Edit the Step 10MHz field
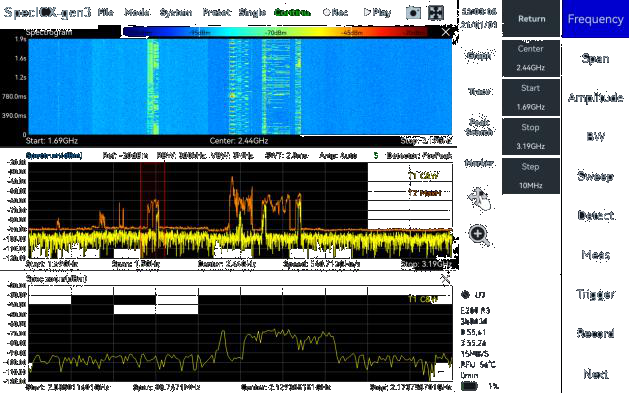Image resolution: width=629 pixels, height=393 pixels. (531, 176)
